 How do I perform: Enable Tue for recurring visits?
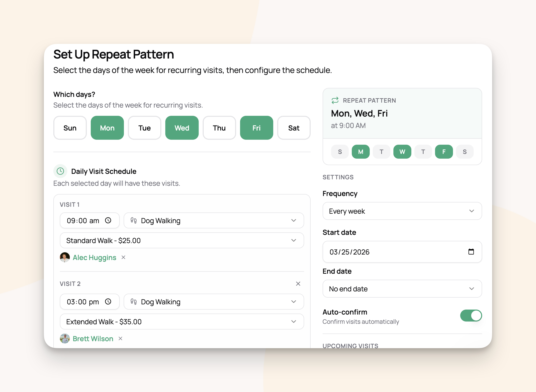tap(144, 128)
